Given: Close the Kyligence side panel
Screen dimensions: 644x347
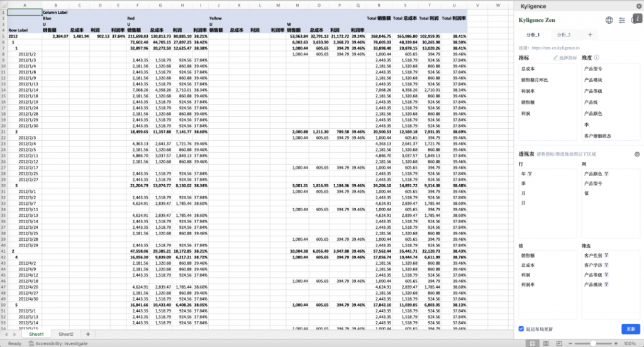Looking at the screenshot, I should [639, 6].
